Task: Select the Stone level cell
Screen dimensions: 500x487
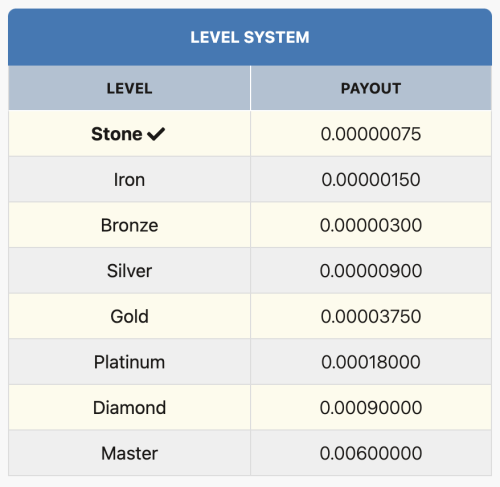Action: point(129,134)
